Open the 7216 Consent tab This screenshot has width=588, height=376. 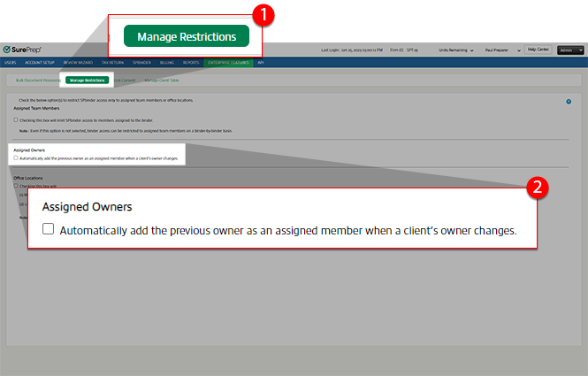125,81
